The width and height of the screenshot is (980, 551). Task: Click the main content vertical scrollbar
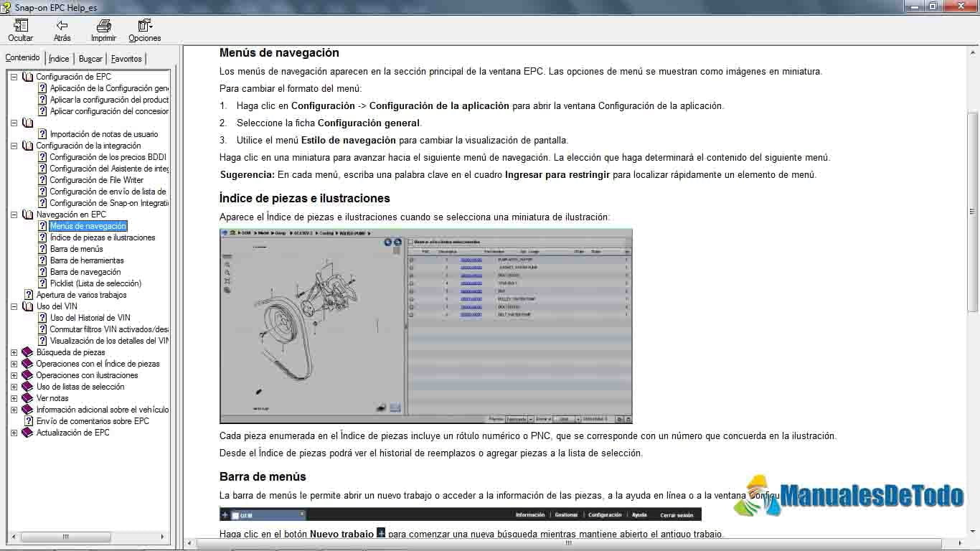click(x=973, y=212)
